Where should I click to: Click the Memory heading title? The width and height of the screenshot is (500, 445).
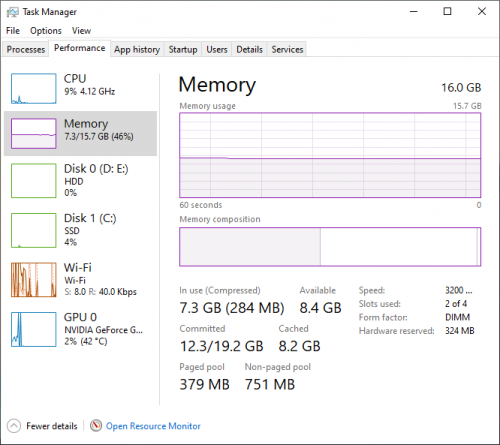click(217, 85)
